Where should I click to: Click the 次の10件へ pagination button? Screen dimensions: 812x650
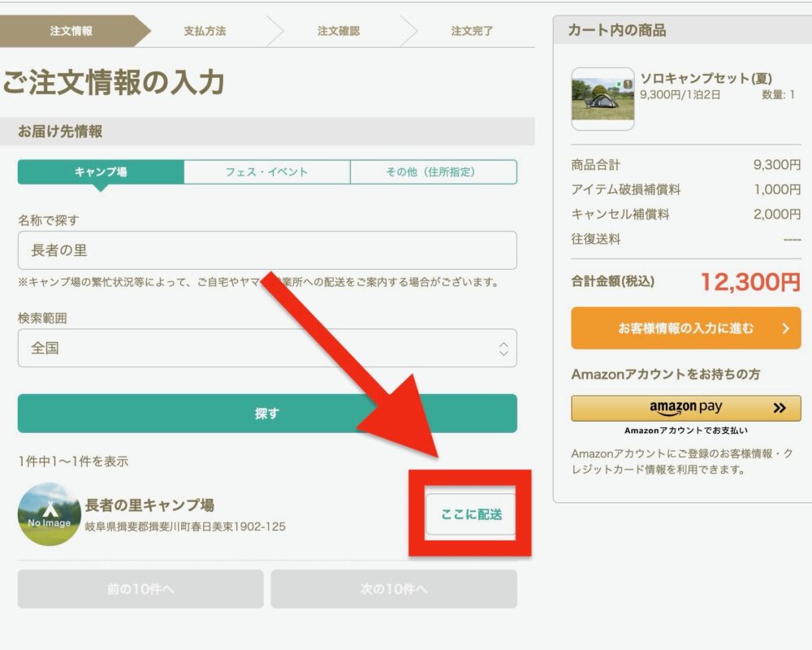[x=394, y=589]
